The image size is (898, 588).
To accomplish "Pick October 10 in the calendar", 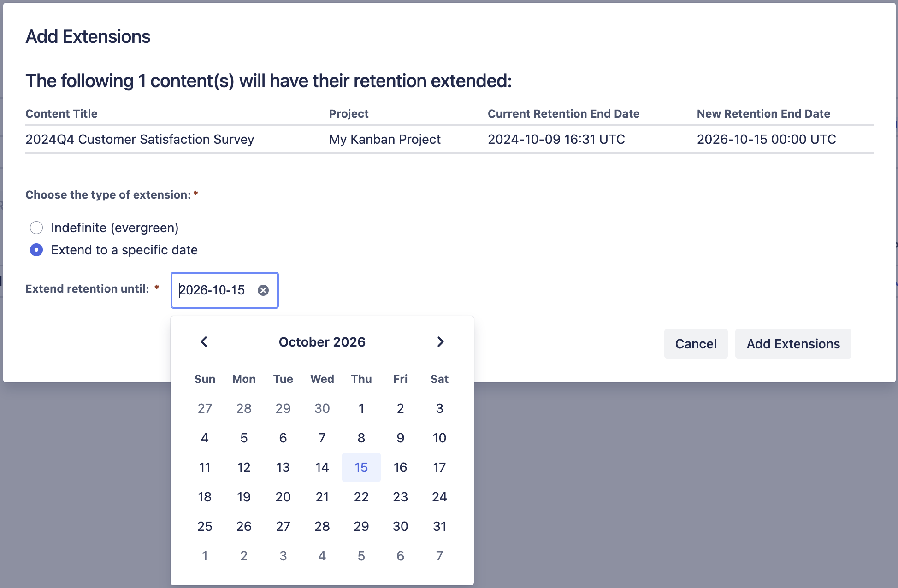I will [x=439, y=438].
